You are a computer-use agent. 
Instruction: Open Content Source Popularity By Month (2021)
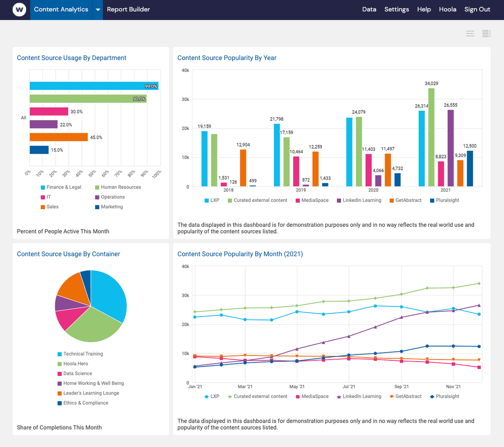[x=240, y=254]
